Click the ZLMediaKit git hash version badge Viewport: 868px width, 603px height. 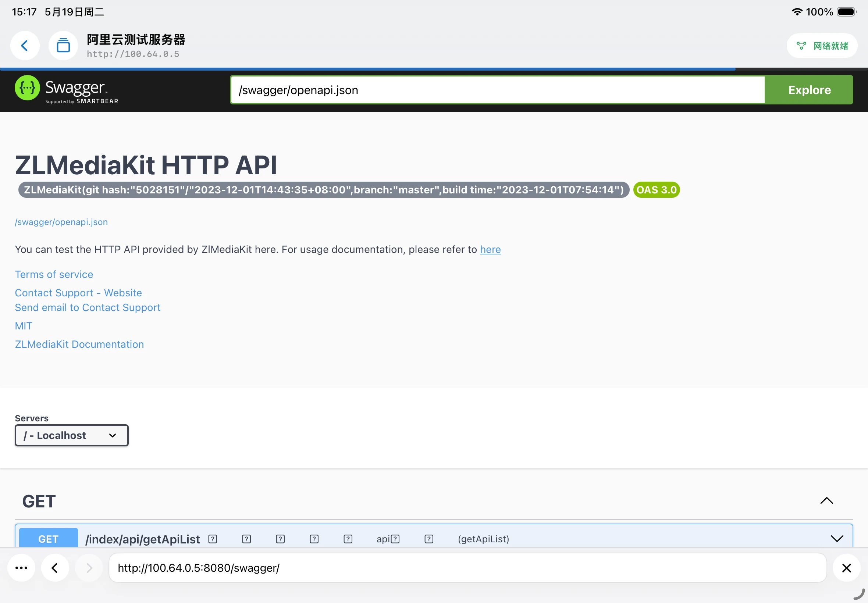click(323, 190)
